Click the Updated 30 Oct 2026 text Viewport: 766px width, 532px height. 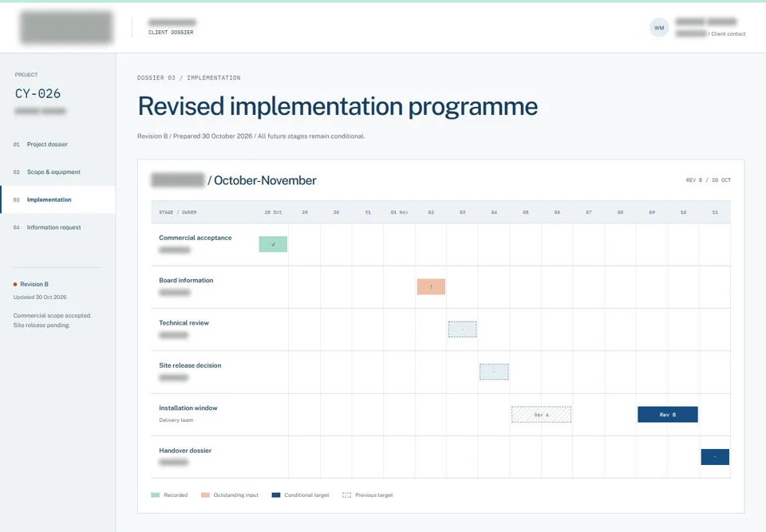tap(40, 297)
